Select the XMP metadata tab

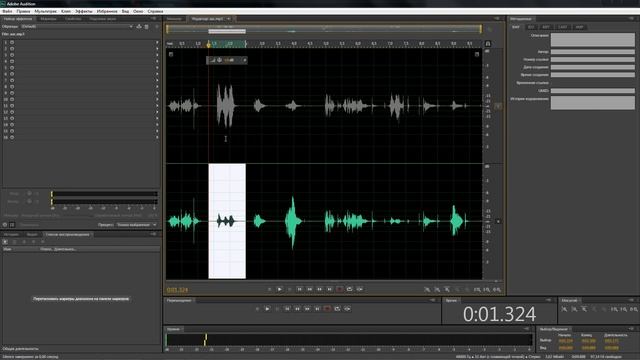coord(579,27)
